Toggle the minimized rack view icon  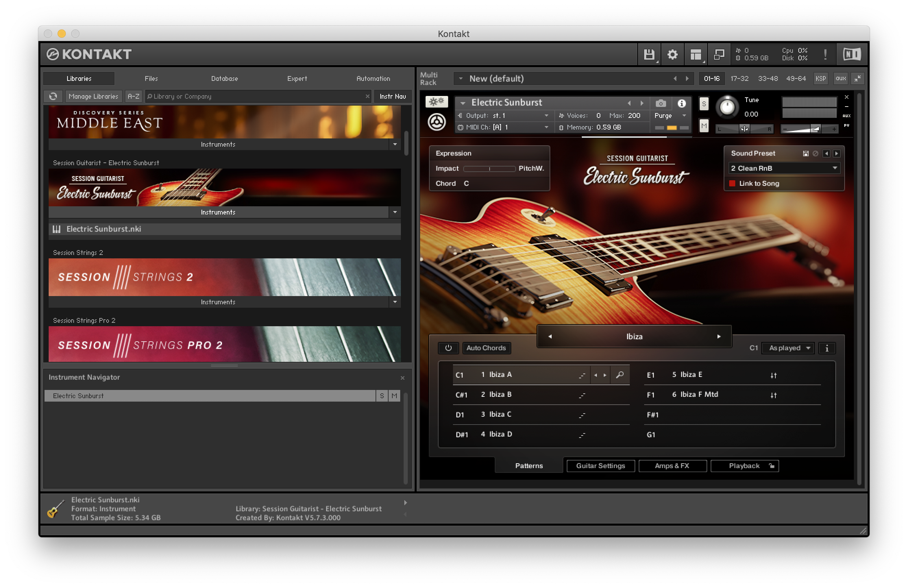[x=719, y=54]
